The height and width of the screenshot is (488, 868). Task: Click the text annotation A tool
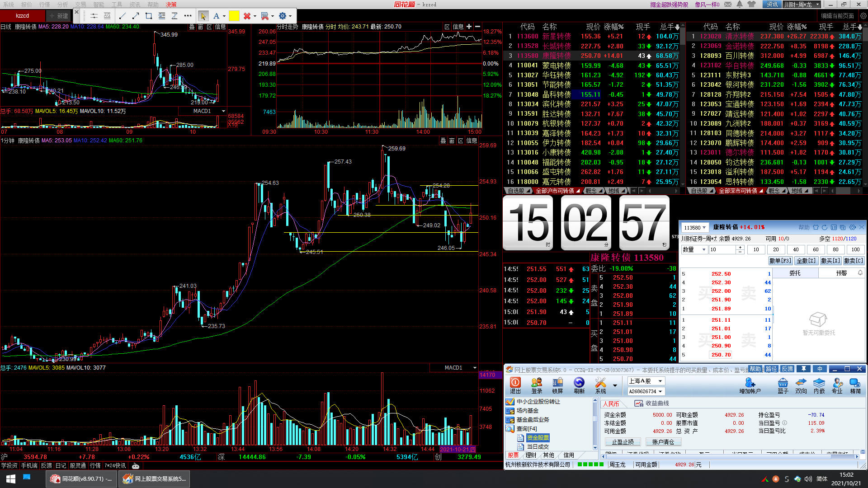click(216, 16)
